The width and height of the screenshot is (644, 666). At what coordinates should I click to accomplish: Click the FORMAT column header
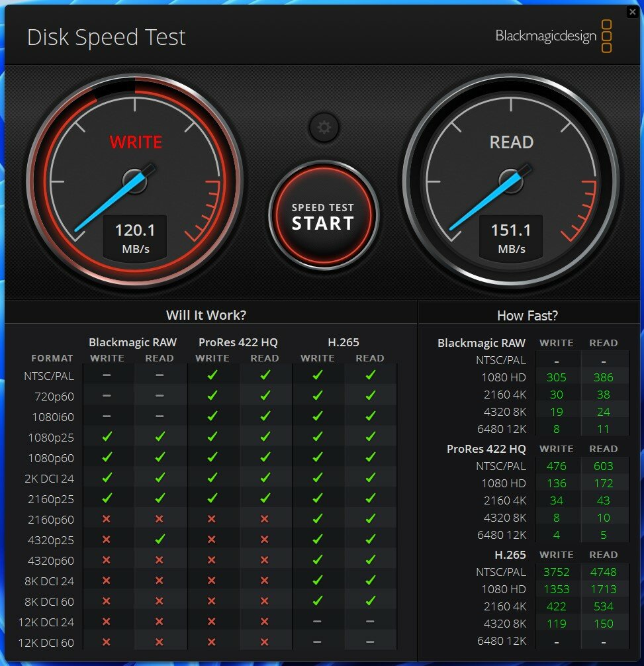click(52, 358)
